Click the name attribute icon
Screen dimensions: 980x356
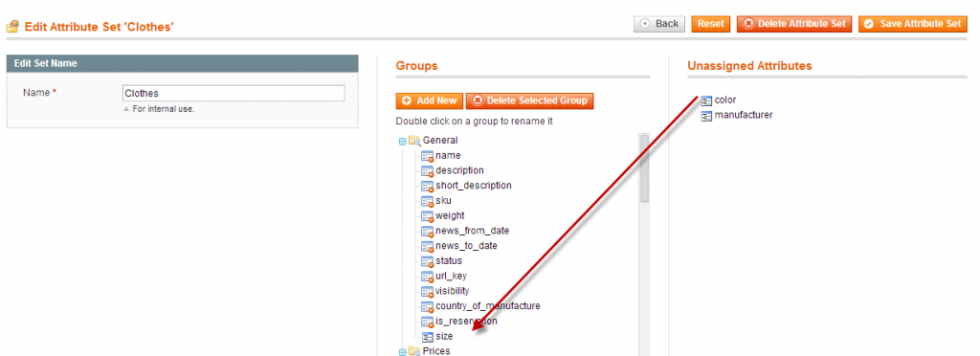click(428, 156)
